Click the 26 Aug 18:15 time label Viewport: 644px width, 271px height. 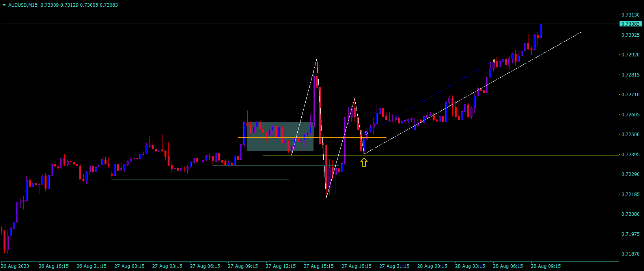tap(54, 266)
